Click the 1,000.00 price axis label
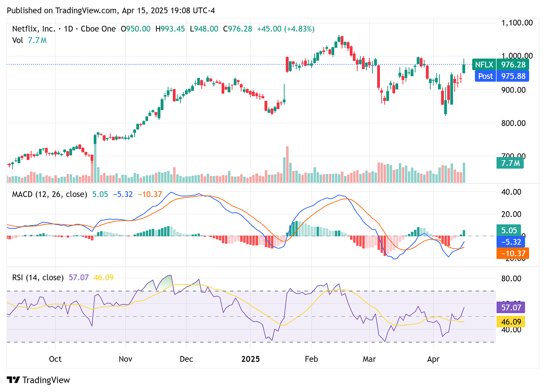Screen dimensions: 546x392 pyautogui.click(x=517, y=55)
